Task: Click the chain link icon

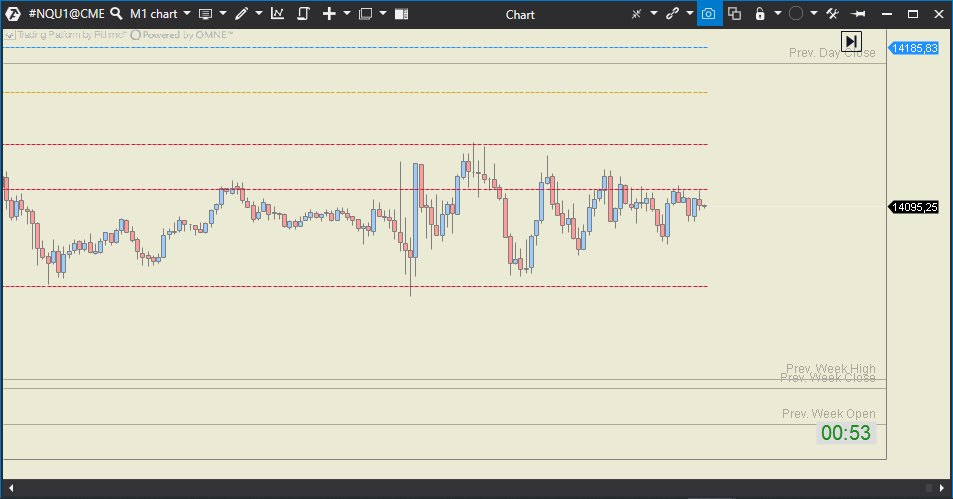Action: pyautogui.click(x=672, y=13)
